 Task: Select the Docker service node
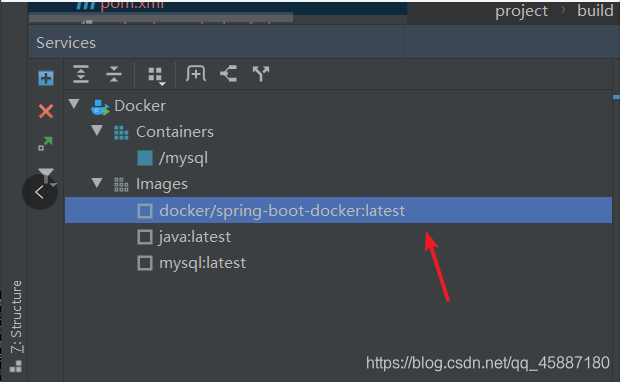(x=140, y=106)
